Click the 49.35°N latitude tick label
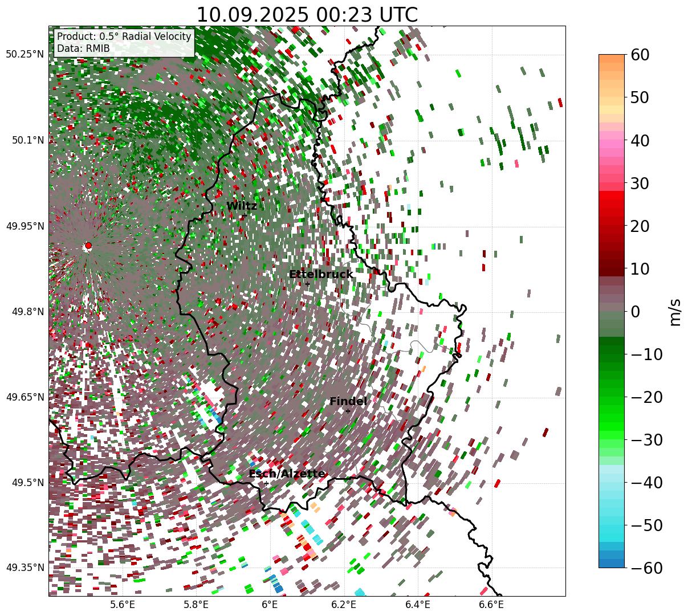The width and height of the screenshot is (688, 616). click(25, 568)
